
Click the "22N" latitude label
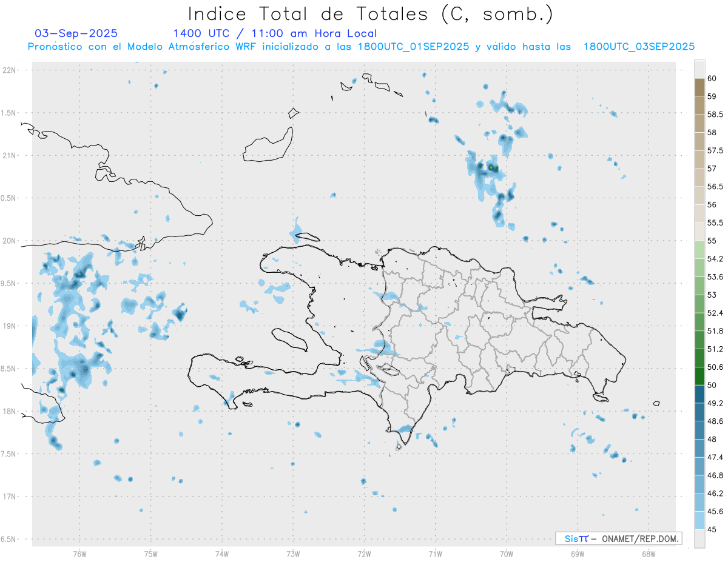(9, 70)
